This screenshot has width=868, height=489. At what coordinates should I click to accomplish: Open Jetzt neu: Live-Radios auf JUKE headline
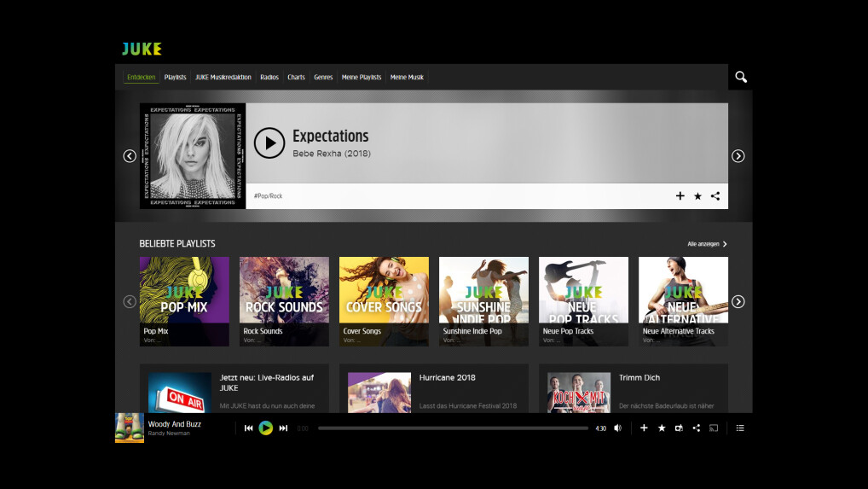coord(267,382)
